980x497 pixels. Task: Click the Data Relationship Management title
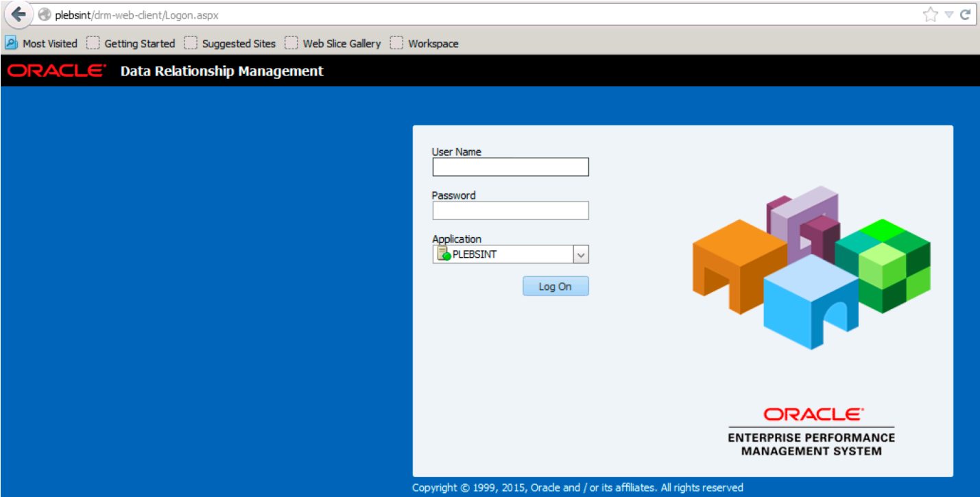click(222, 71)
